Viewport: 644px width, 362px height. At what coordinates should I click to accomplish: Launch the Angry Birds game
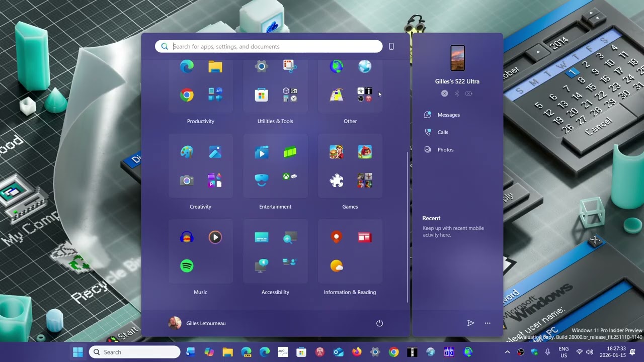click(x=365, y=152)
